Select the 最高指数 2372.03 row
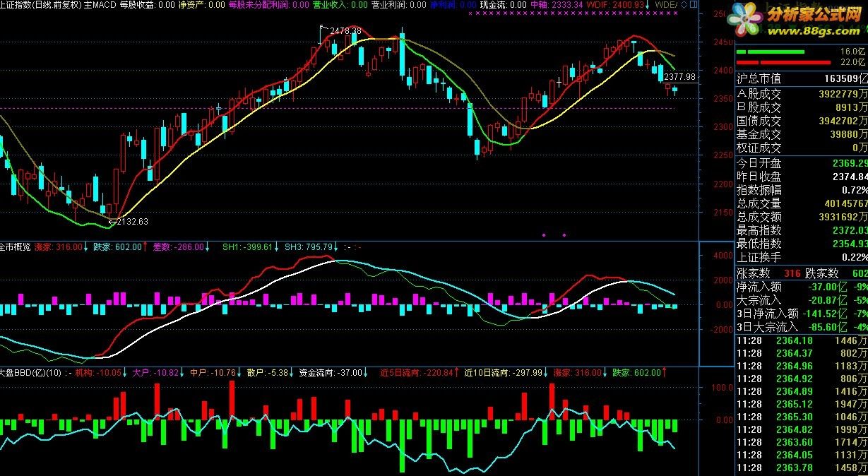Screen dimensions: 868x476 (802, 230)
